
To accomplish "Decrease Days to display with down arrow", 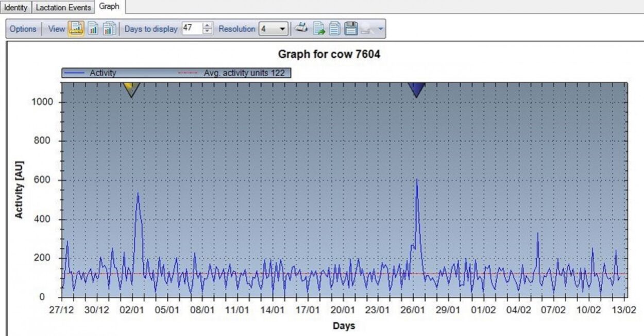I will [207, 32].
